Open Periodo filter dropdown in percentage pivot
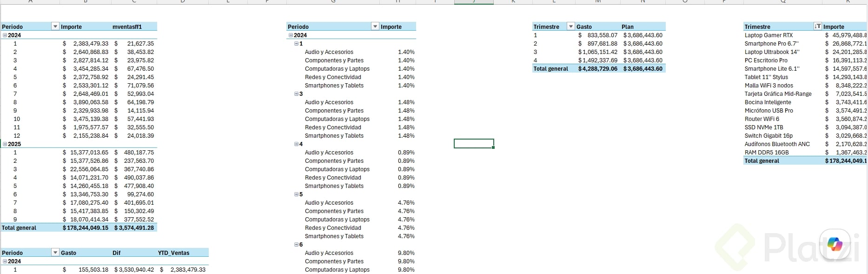 pyautogui.click(x=375, y=27)
